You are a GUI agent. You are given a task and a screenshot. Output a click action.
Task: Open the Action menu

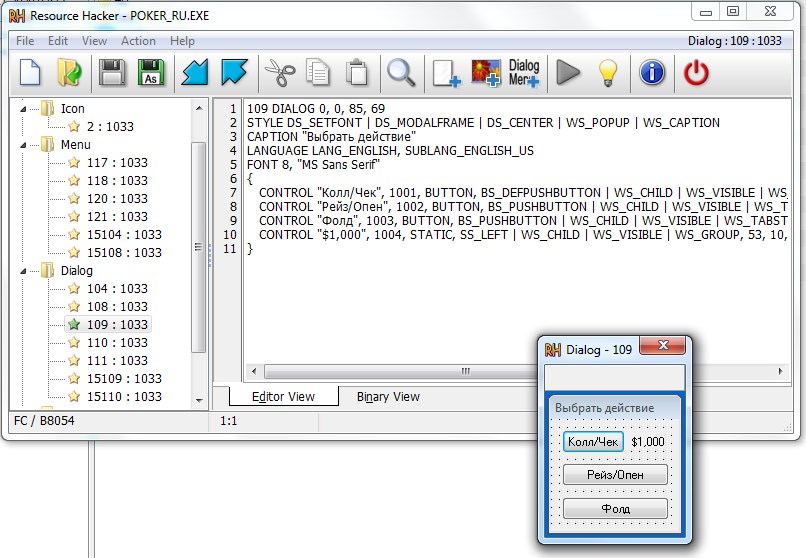coord(138,41)
